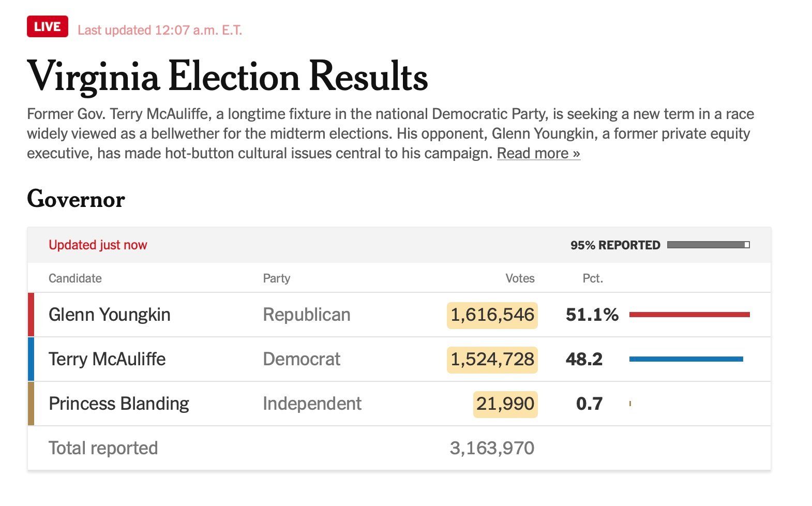The width and height of the screenshot is (812, 506).
Task: Click the red Youngkin percentage bar
Action: coord(689,315)
